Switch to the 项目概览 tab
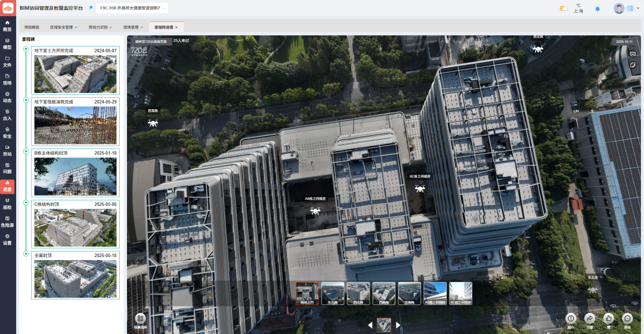The height and width of the screenshot is (334, 644). [x=32, y=27]
